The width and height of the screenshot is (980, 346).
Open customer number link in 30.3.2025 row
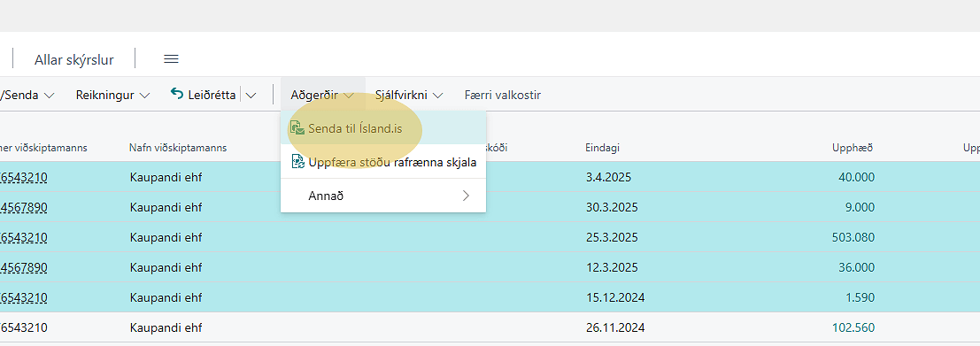[x=24, y=207]
